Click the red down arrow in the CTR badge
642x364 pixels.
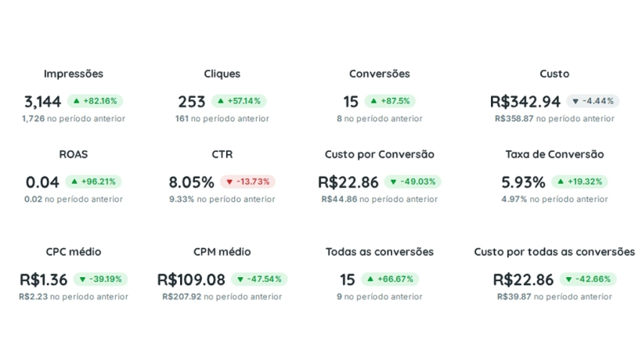(229, 182)
